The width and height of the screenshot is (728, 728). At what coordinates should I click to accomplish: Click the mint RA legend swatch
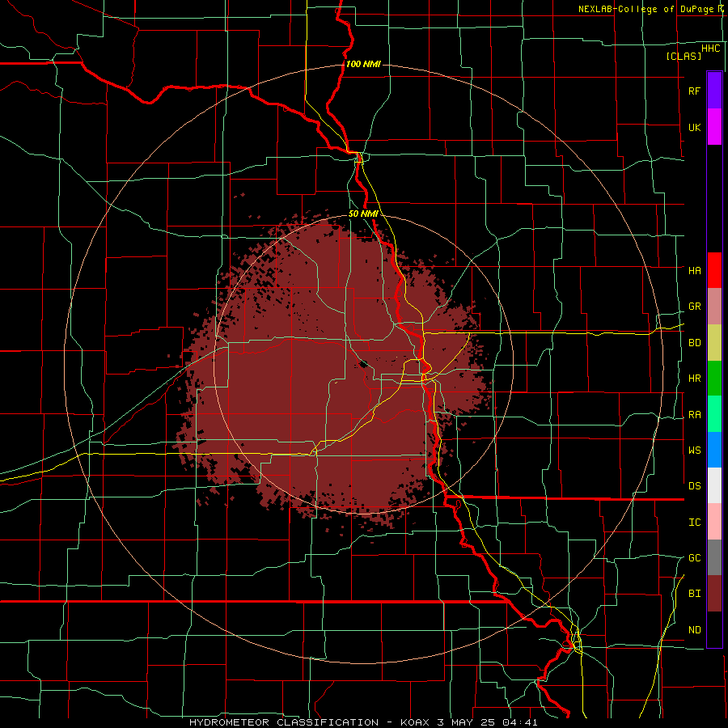[714, 414]
